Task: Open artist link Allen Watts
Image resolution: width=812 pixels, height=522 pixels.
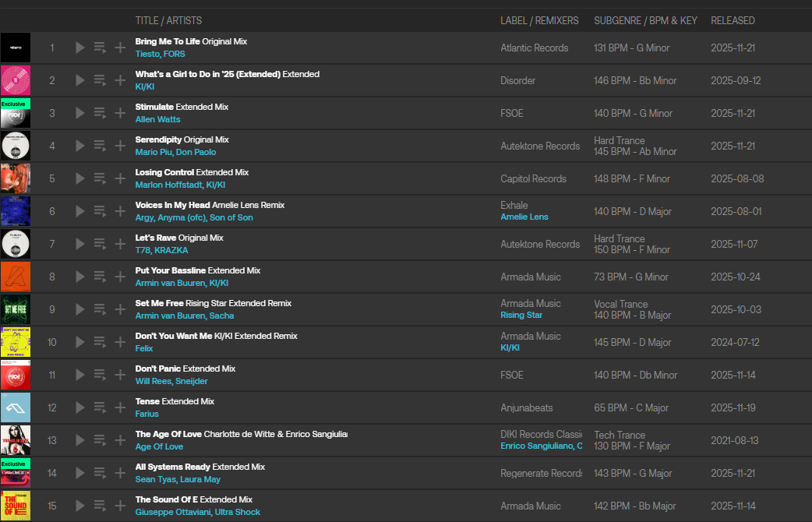Action: (157, 120)
